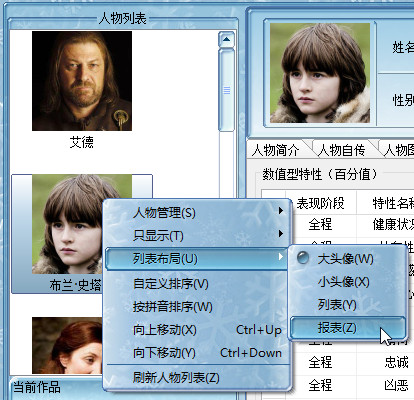Open the 列表布局(U) submenu
This screenshot has height=400, width=414.
coord(196,258)
